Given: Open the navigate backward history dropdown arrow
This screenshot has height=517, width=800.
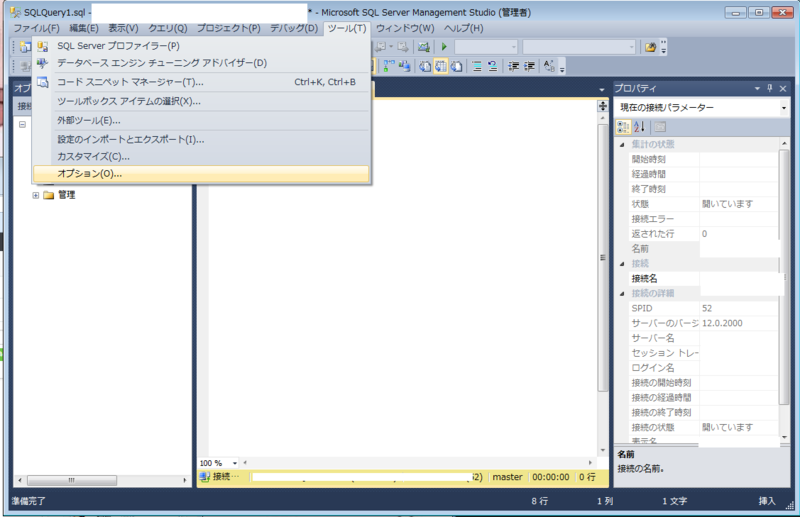Looking at the screenshot, I should [391, 47].
